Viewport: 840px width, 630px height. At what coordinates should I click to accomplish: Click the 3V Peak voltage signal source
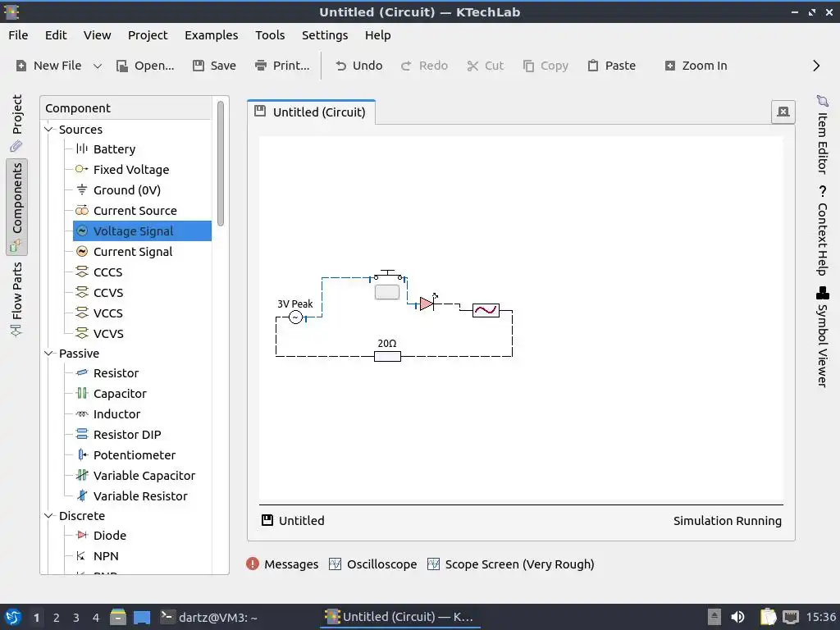295,317
